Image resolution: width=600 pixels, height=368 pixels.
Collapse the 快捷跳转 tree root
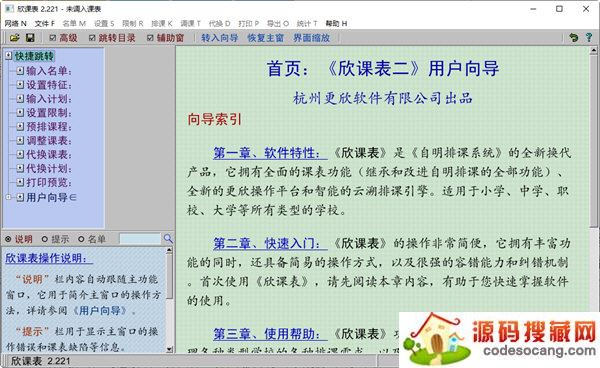click(9, 56)
